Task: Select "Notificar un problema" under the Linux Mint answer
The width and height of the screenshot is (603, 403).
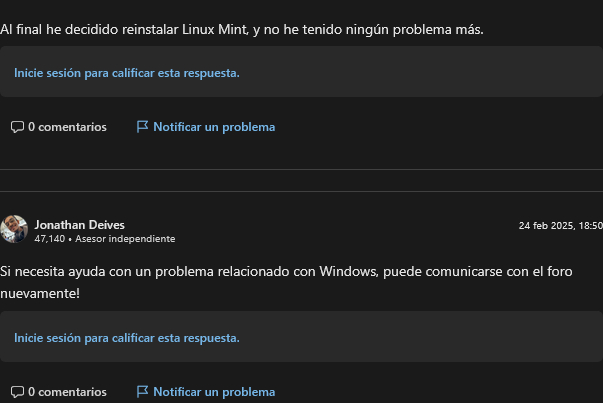Action: coord(214,127)
